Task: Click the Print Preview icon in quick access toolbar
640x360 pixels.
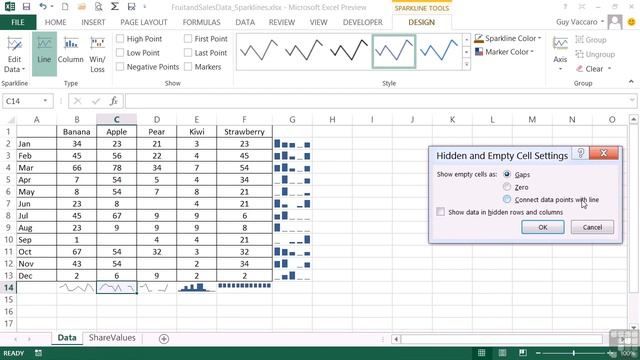Action: pyautogui.click(x=98, y=7)
